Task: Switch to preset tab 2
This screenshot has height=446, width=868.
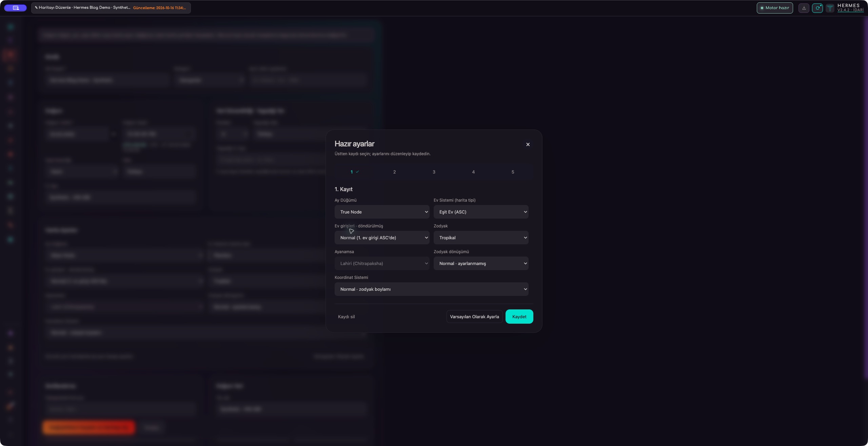Action: (394, 172)
